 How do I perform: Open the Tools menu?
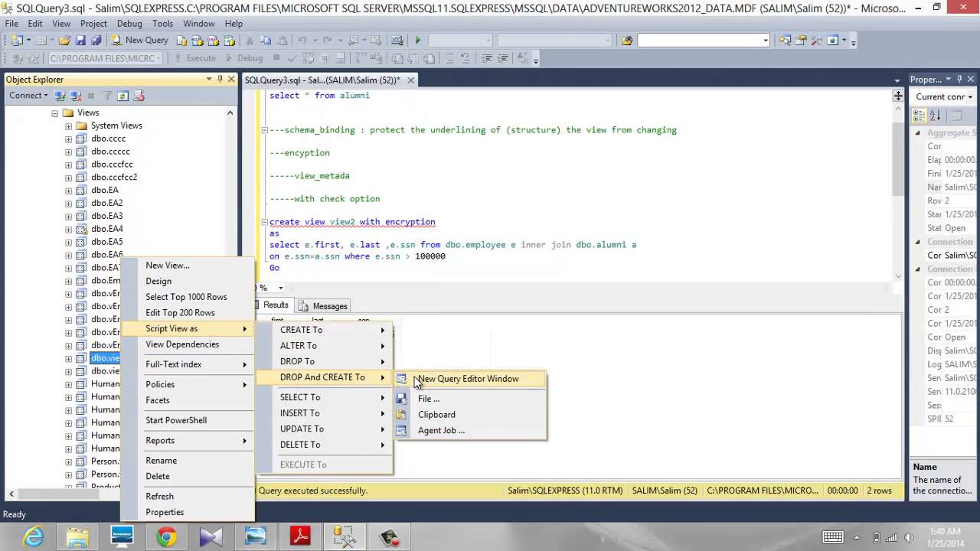(162, 24)
